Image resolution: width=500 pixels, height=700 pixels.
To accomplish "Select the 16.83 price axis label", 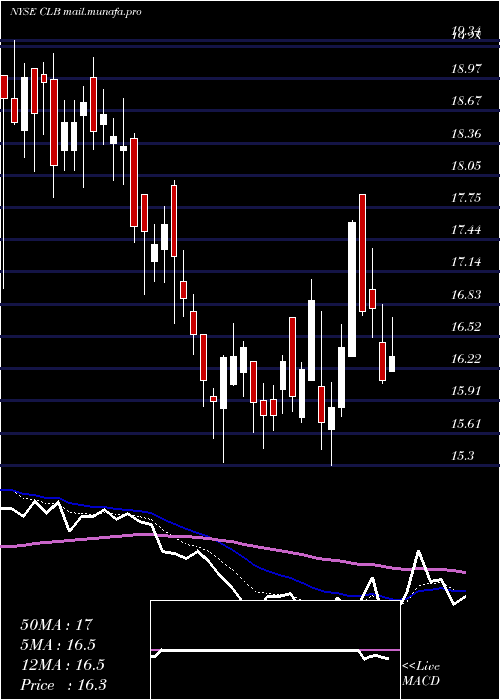I will coord(467,295).
